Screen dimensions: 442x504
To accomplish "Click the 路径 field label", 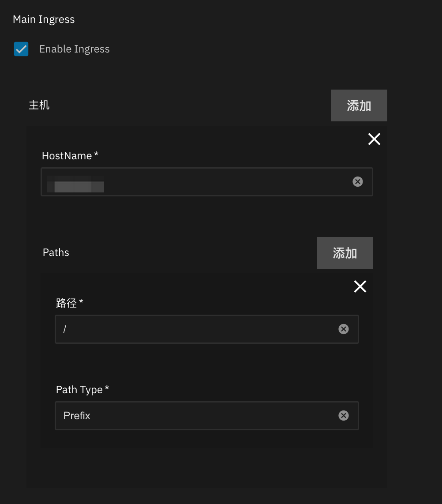I will [x=67, y=303].
